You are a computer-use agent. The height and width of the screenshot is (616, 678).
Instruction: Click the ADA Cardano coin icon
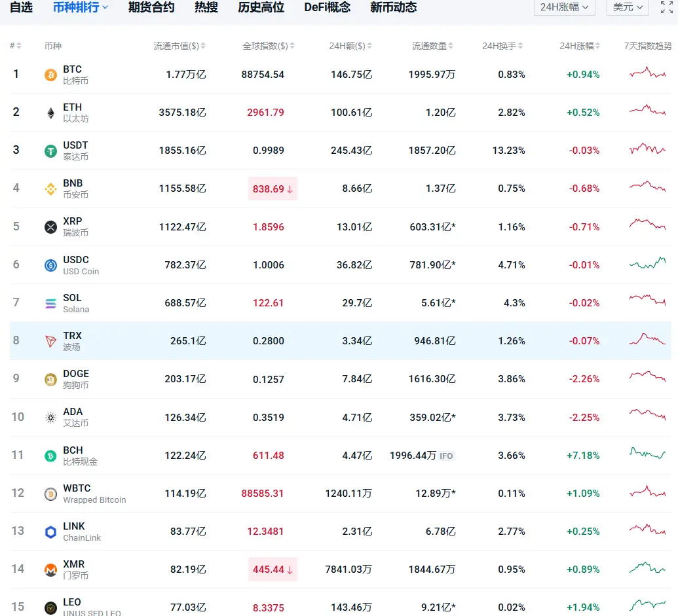coord(50,417)
